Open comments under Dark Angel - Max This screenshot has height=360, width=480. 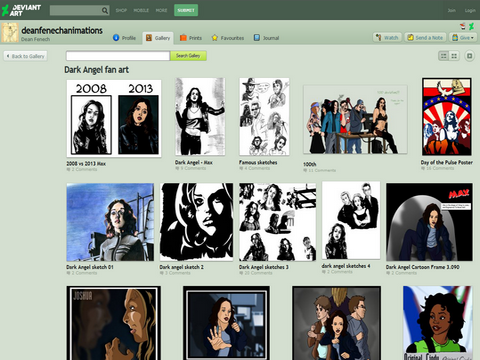click(x=191, y=168)
